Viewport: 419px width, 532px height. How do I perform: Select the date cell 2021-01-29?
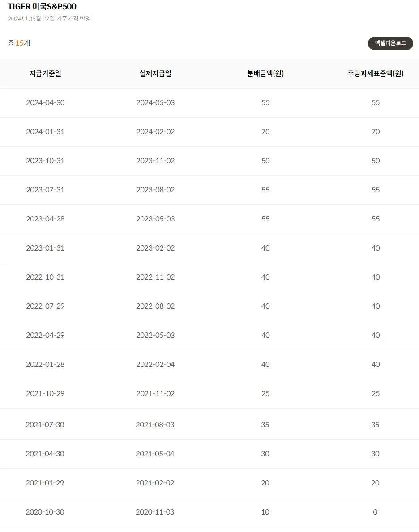[45, 483]
